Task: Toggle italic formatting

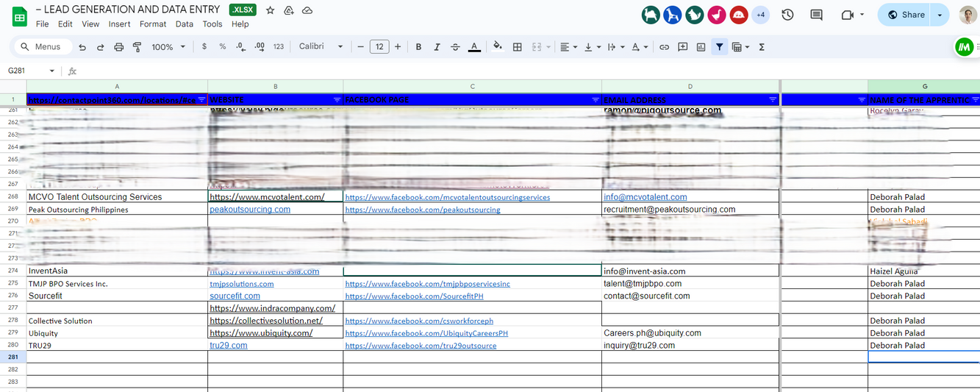Action: (437, 47)
